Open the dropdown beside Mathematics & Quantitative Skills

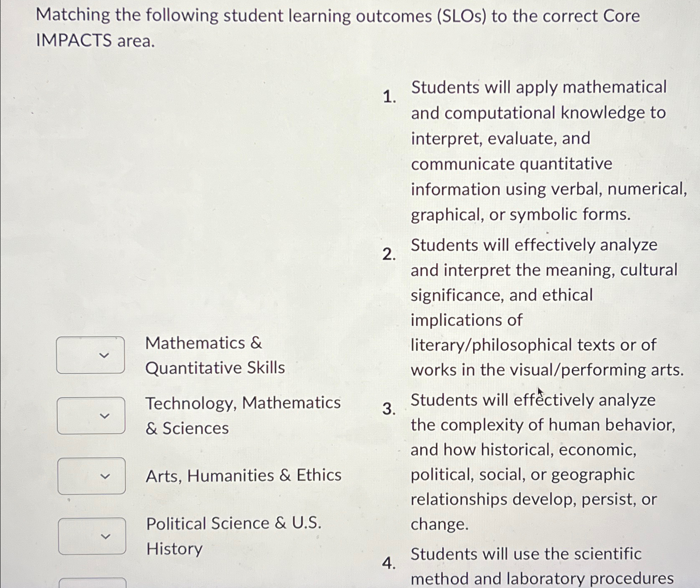click(x=92, y=356)
